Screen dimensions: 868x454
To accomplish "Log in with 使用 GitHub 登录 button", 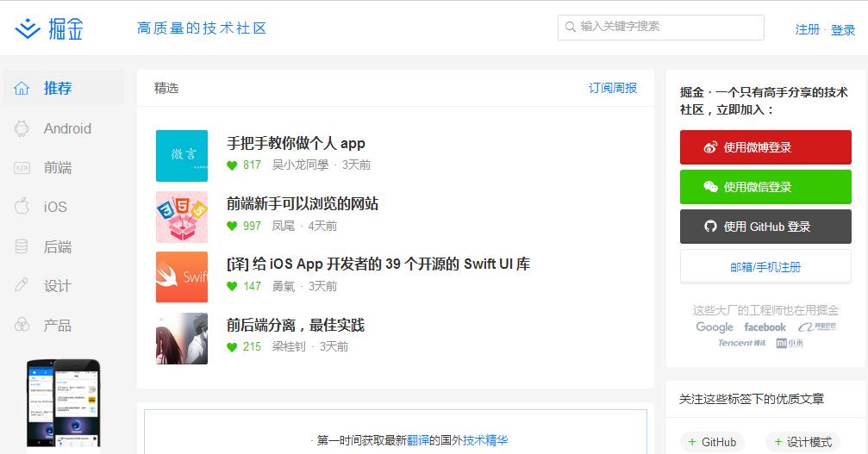I will (x=765, y=227).
